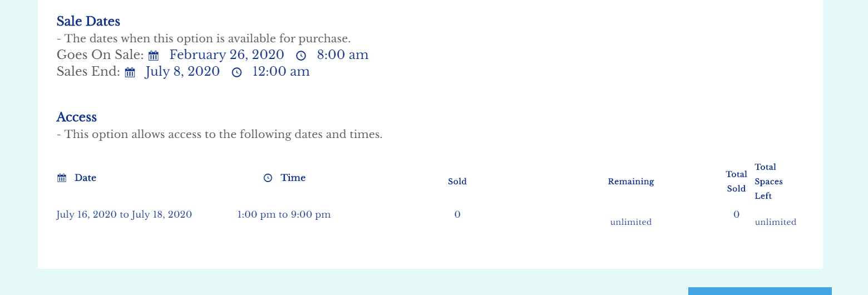Click the blue button at bottom right
Image resolution: width=868 pixels, height=295 pixels.
click(x=759, y=291)
